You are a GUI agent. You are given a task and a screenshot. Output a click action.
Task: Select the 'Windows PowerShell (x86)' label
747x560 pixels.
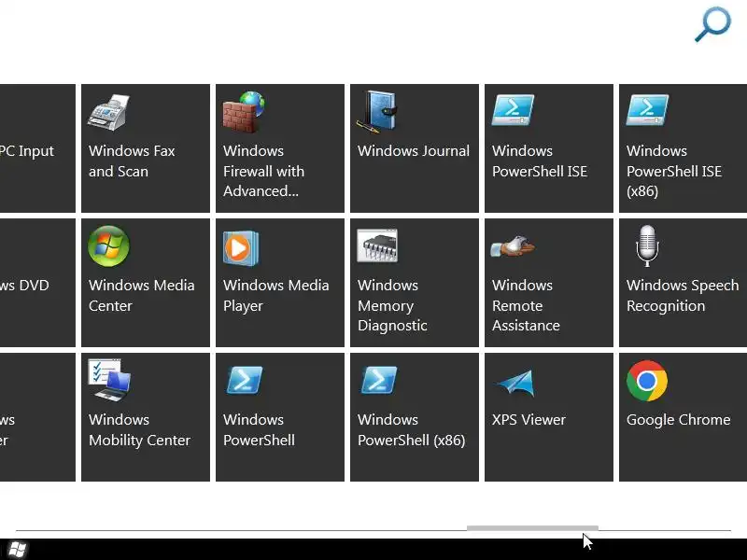point(411,429)
